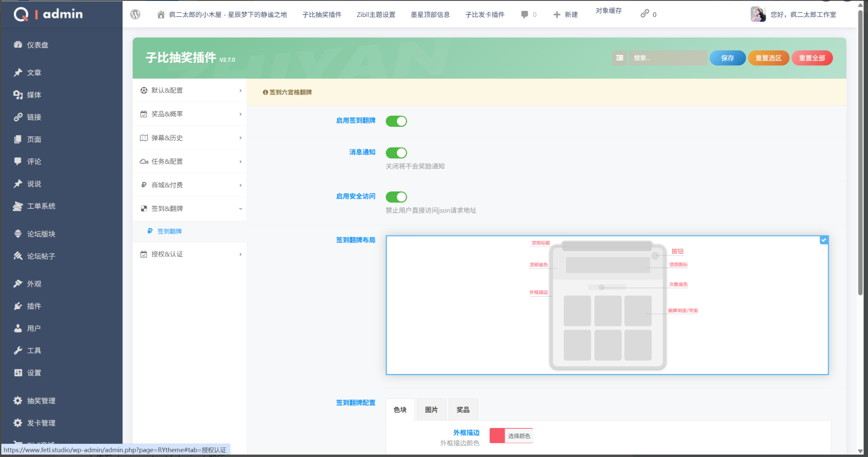Image resolution: width=868 pixels, height=457 pixels.
Task: Open 墨星顶部信息 in the admin bar
Action: (430, 15)
